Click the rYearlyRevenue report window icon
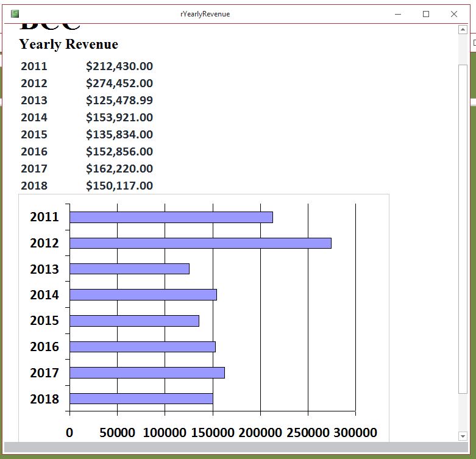Viewport: 476px width, 459px height. [15, 14]
